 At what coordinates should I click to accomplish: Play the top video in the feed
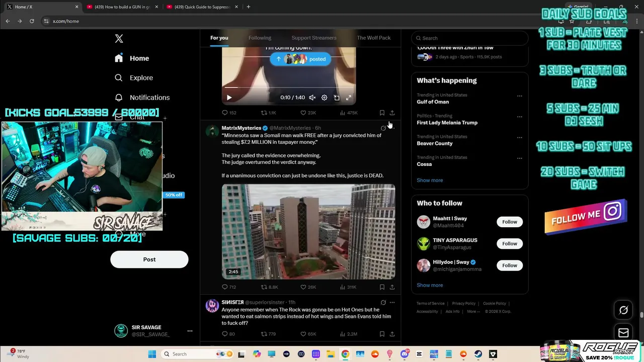tap(229, 98)
